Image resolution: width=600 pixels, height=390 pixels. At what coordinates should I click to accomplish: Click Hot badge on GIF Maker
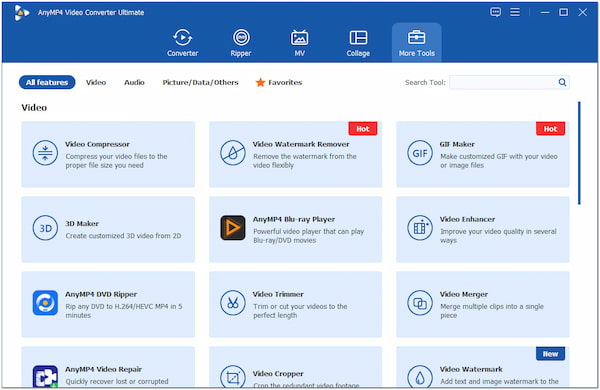pyautogui.click(x=550, y=129)
